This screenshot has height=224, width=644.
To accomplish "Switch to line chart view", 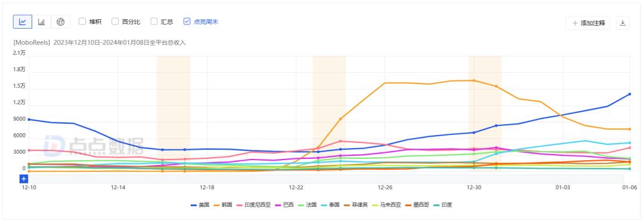I will pyautogui.click(x=23, y=22).
